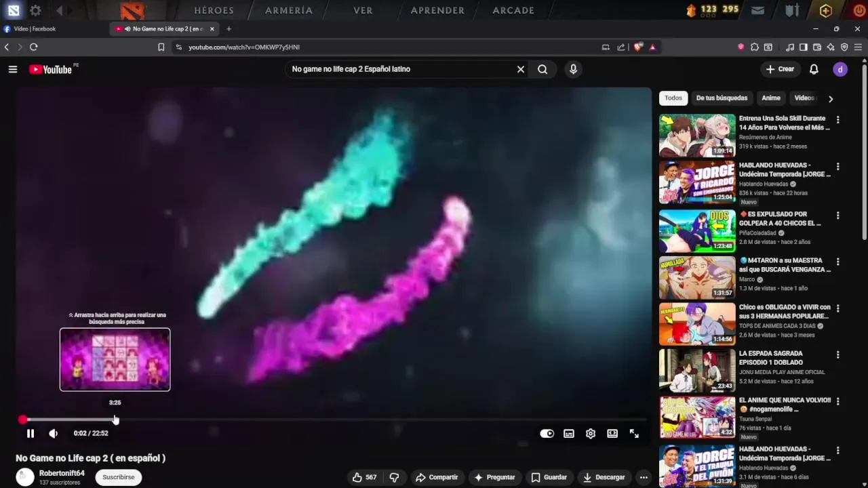This screenshot has width=868, height=488.
Task: Click the Descargar button
Action: pos(604,477)
